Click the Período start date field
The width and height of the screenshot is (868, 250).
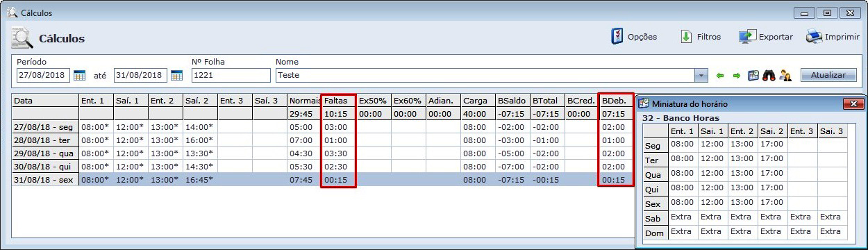[43, 75]
